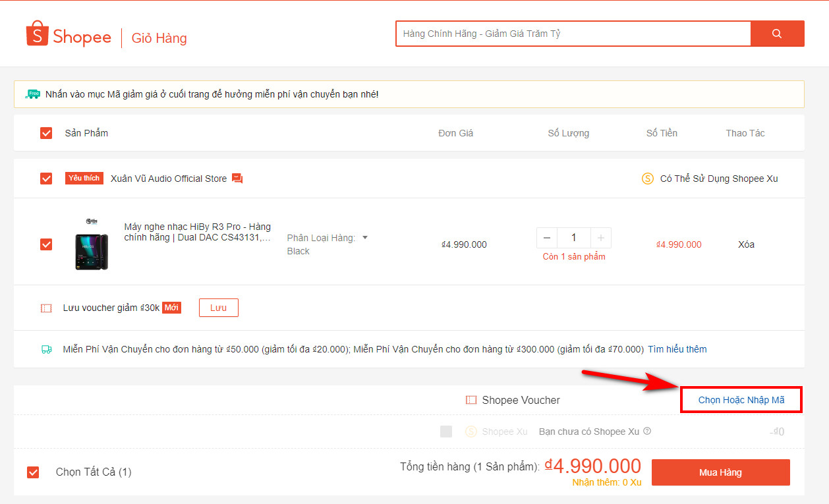Screen dimensions: 829x504
Task: Toggle the 'Chọn Tất Cả (1)' checkbox
Action: click(33, 472)
